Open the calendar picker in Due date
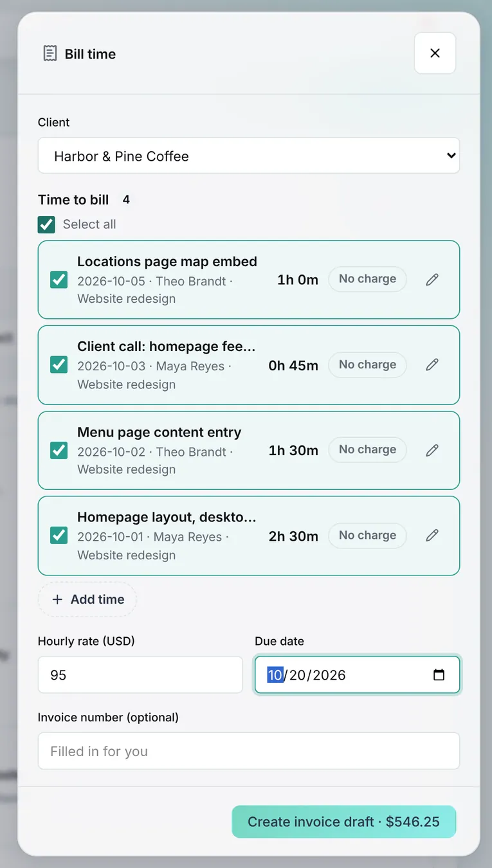The image size is (492, 868). click(x=439, y=675)
